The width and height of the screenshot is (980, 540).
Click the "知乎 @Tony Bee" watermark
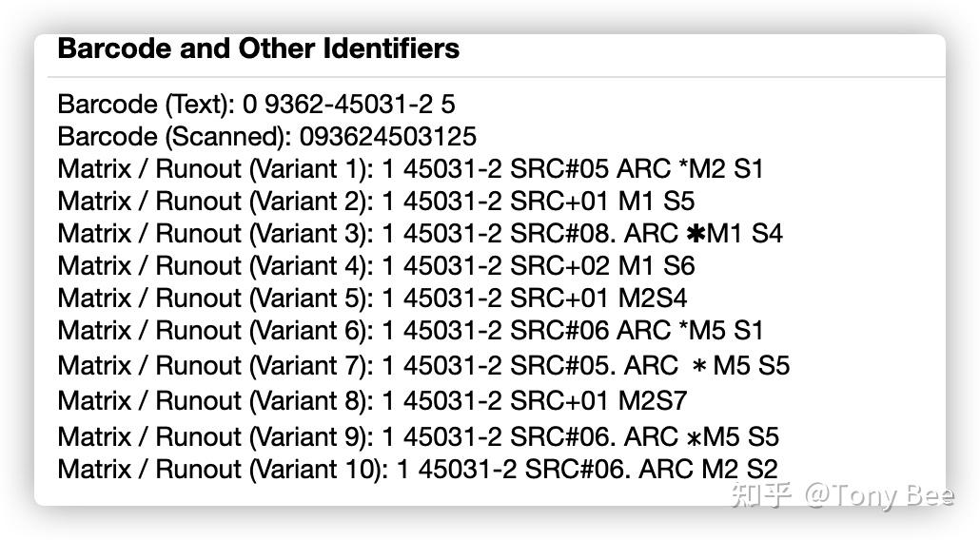click(x=840, y=495)
